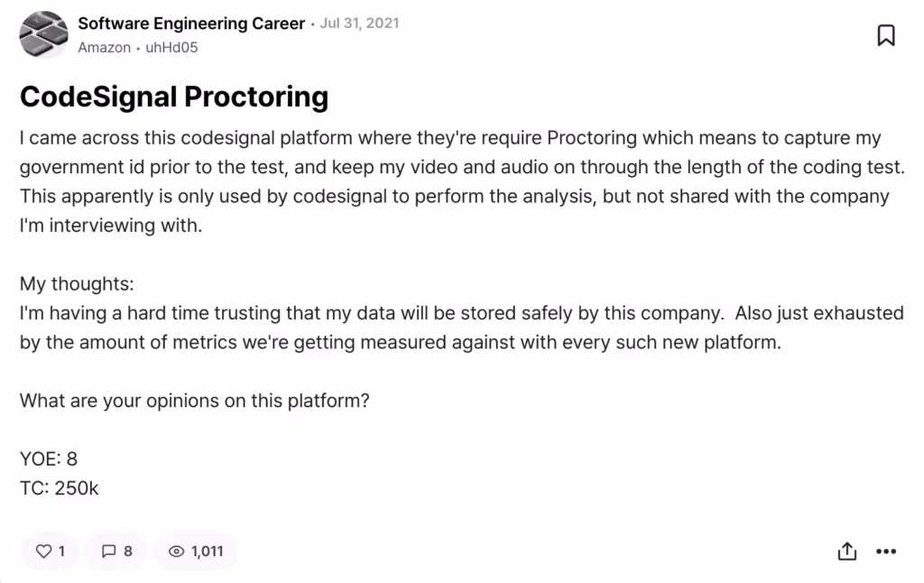Image resolution: width=924 pixels, height=583 pixels.
Task: Click the 'What are your opinions' question
Action: click(194, 401)
